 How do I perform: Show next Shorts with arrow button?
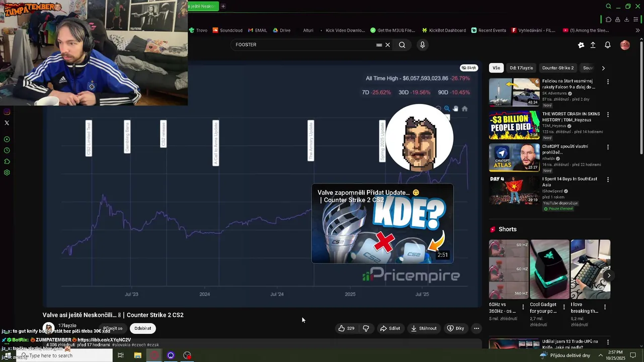click(609, 276)
